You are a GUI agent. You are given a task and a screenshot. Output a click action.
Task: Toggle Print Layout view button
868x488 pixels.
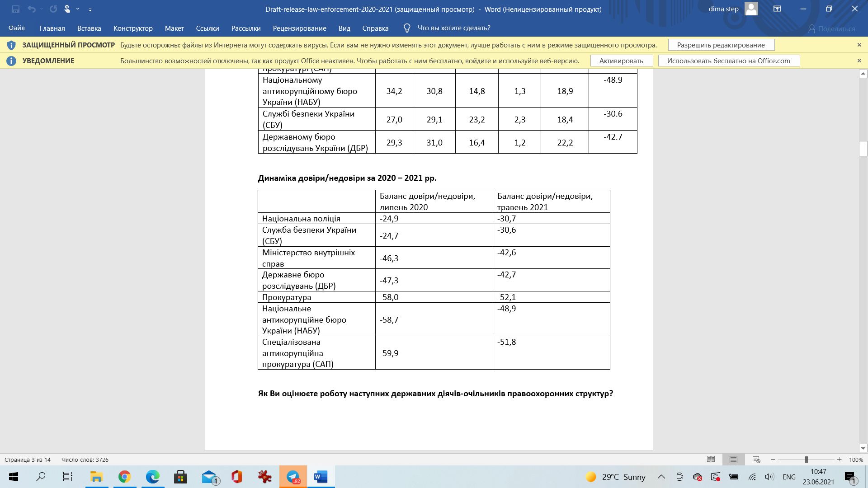[x=733, y=460]
